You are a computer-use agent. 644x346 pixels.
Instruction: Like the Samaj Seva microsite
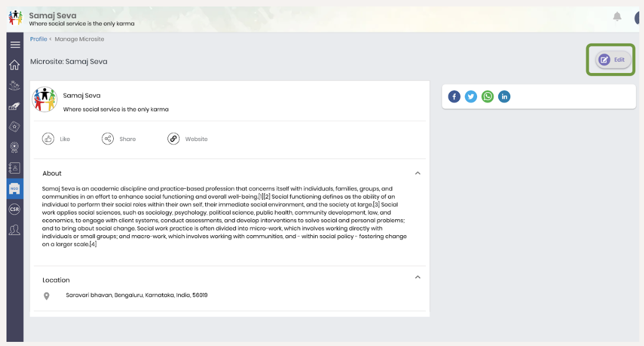pyautogui.click(x=56, y=139)
